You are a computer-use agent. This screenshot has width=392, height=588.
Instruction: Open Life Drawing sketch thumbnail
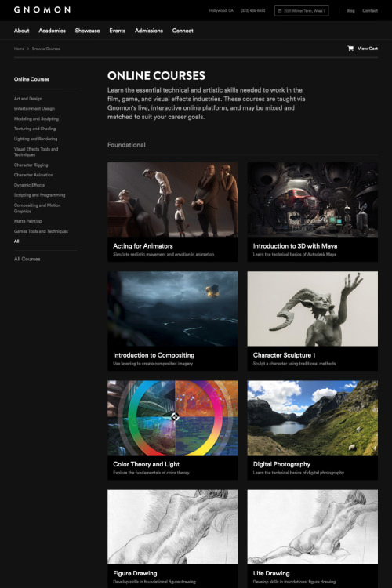[x=313, y=527]
